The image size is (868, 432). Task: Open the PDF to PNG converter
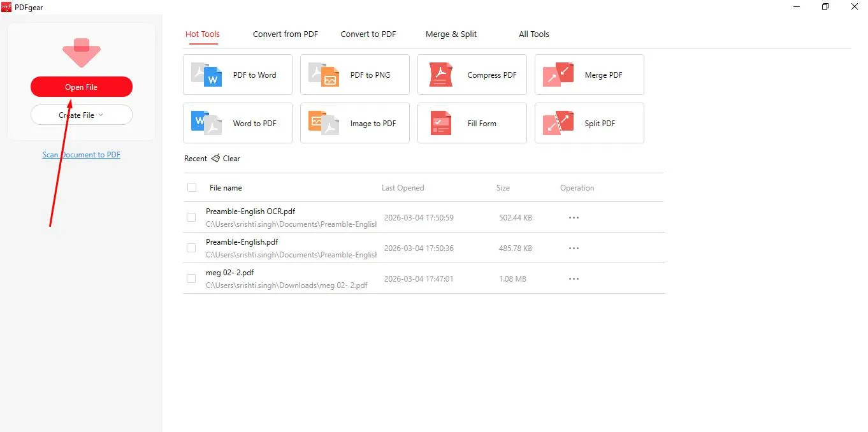tap(354, 75)
